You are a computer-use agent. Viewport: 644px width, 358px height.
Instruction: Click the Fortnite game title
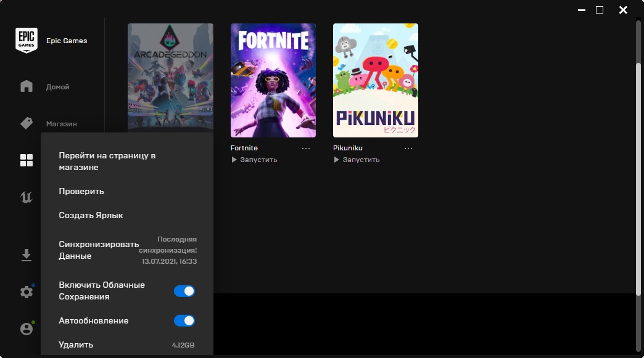point(244,148)
